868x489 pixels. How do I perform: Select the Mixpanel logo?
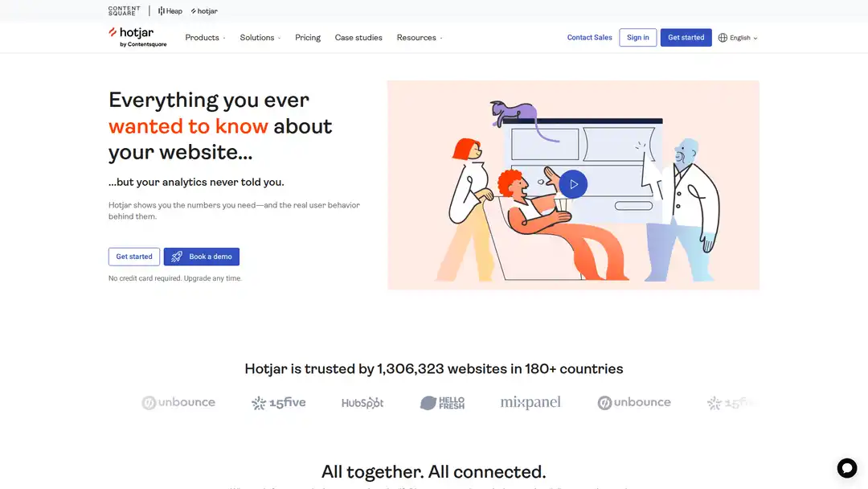[530, 401]
